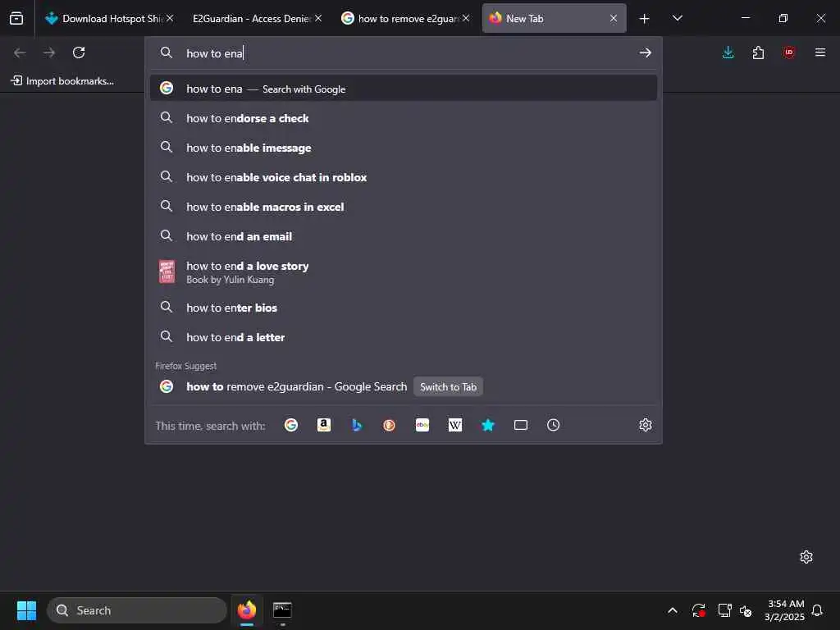Open 'how to remove e2guardian - Google Search' suggestion
This screenshot has width=840, height=630.
click(x=404, y=386)
